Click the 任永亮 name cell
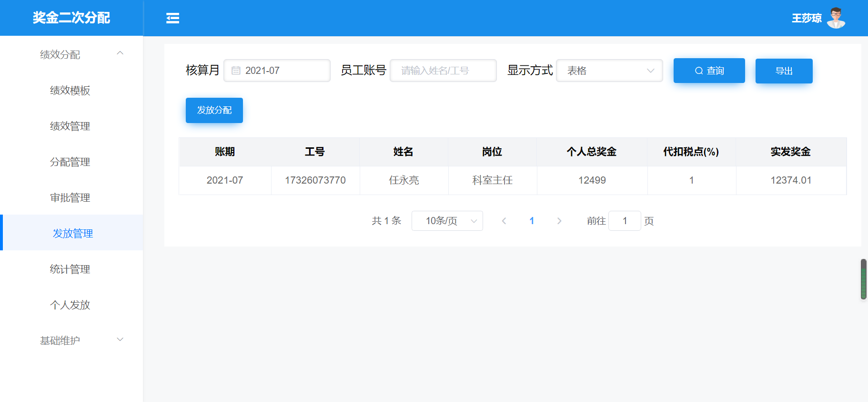868x402 pixels. tap(404, 180)
